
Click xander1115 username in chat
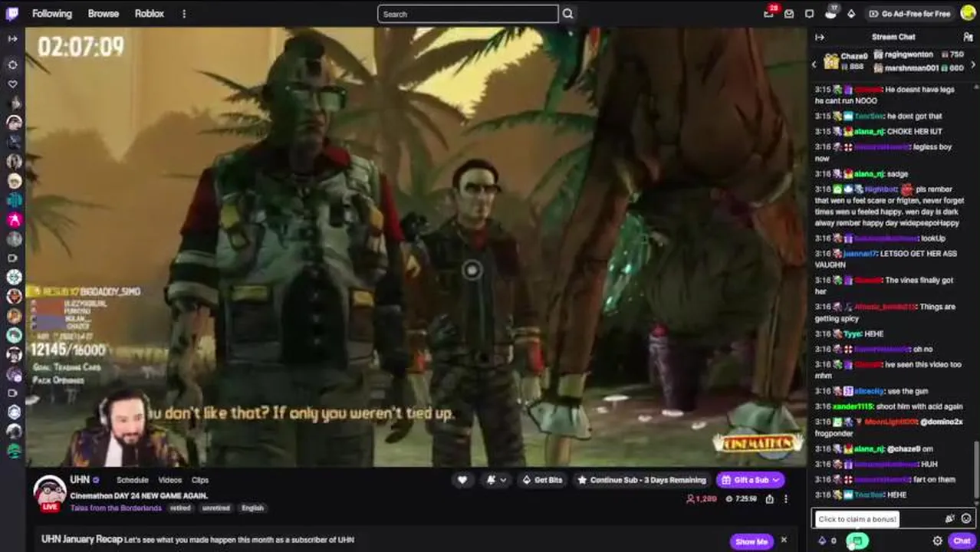[854, 406]
